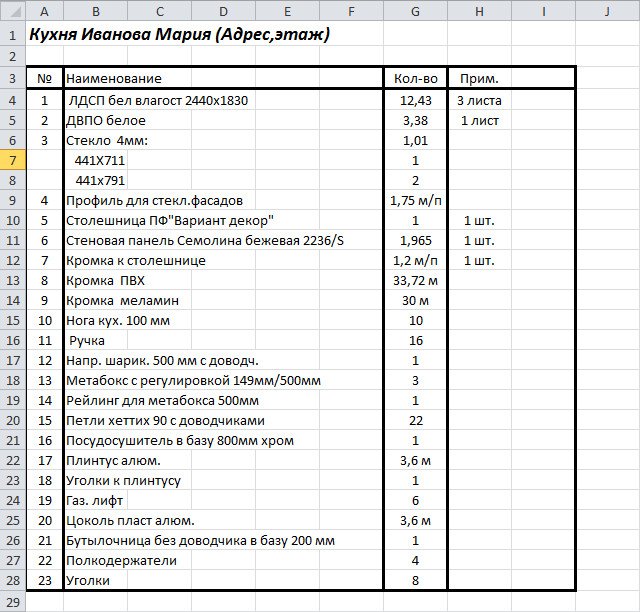Click the 'Прим.' header cell
640x612 pixels.
coord(479,78)
